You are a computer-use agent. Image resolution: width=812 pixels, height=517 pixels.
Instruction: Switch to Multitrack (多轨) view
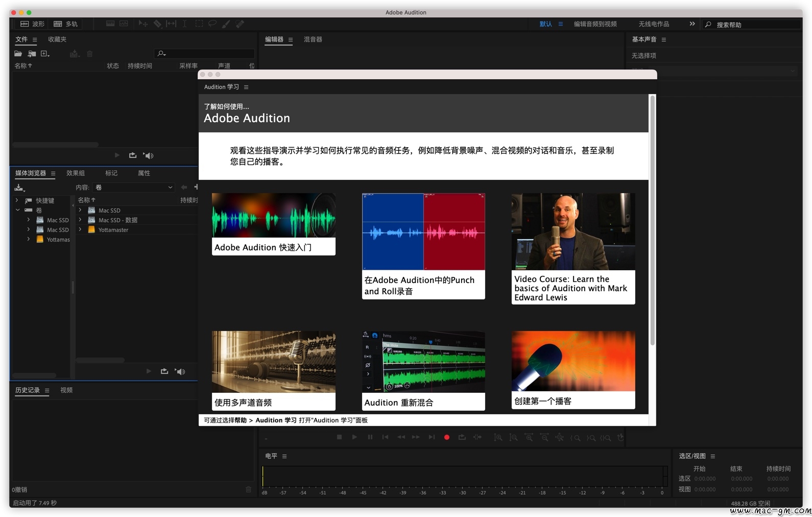pos(65,24)
